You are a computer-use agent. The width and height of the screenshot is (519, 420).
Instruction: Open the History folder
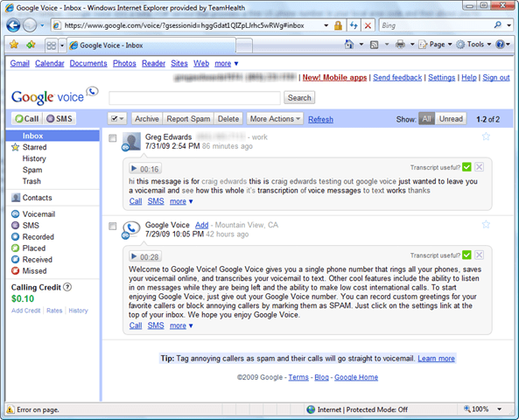click(34, 158)
